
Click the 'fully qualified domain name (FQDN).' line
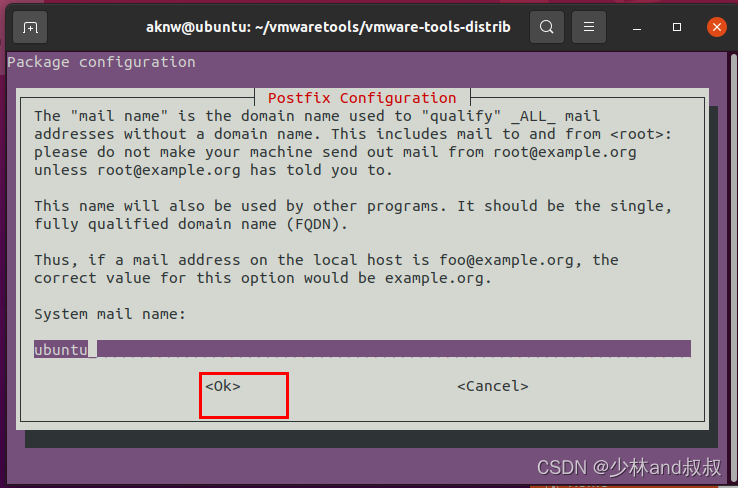pyautogui.click(x=191, y=224)
